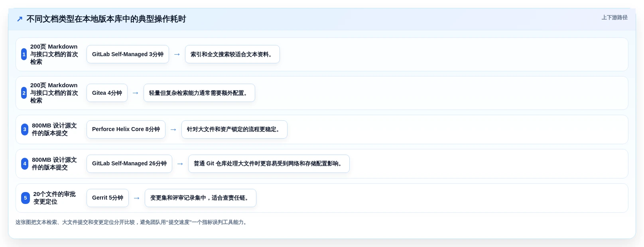Open the note 索引和全文搜索较适合文本资料
The height and width of the screenshot is (247, 644).
232,54
